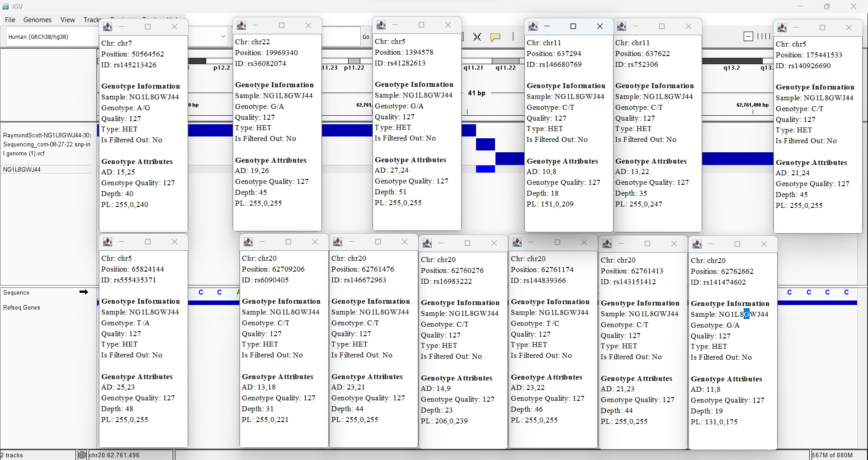Minimize the chr11 rs146680769 popup window
Screen dimensions: 868x460
click(x=547, y=26)
